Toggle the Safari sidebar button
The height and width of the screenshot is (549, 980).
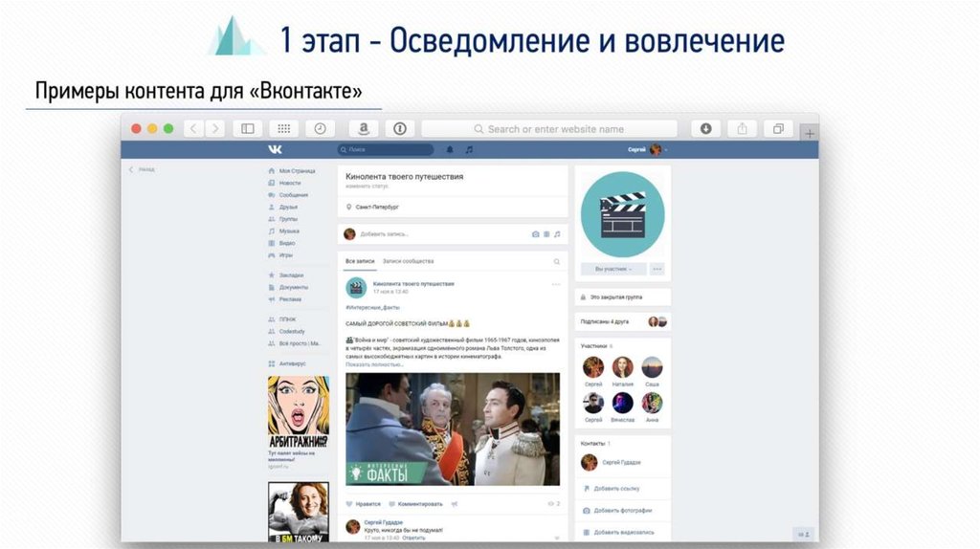[247, 128]
